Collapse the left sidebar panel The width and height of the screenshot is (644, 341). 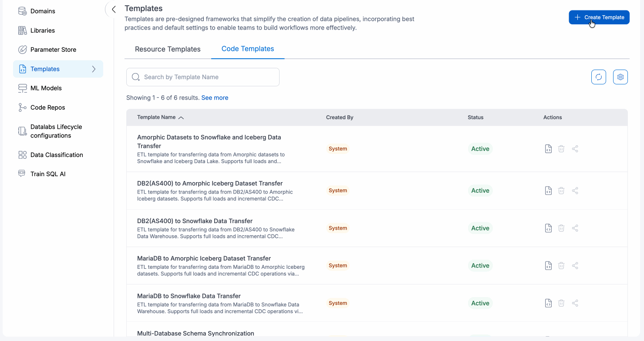coord(113,10)
